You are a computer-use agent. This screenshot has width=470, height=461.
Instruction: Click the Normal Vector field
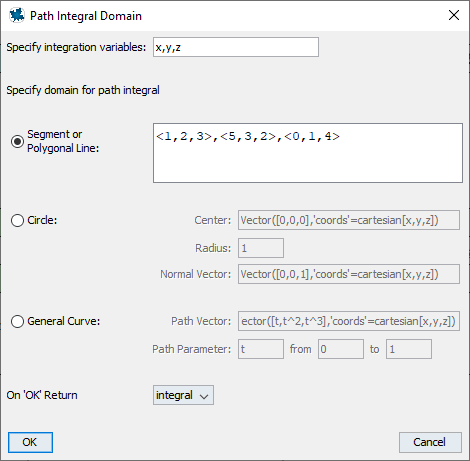coord(349,274)
